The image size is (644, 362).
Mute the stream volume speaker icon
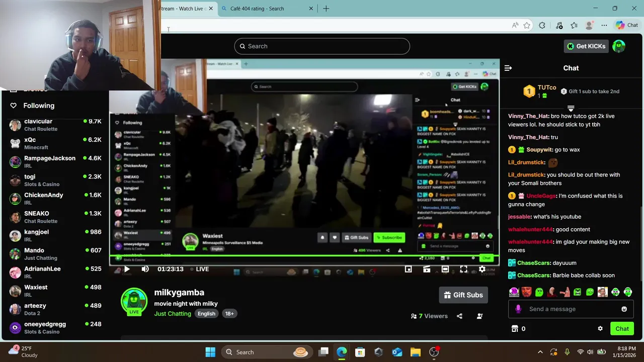(x=145, y=269)
